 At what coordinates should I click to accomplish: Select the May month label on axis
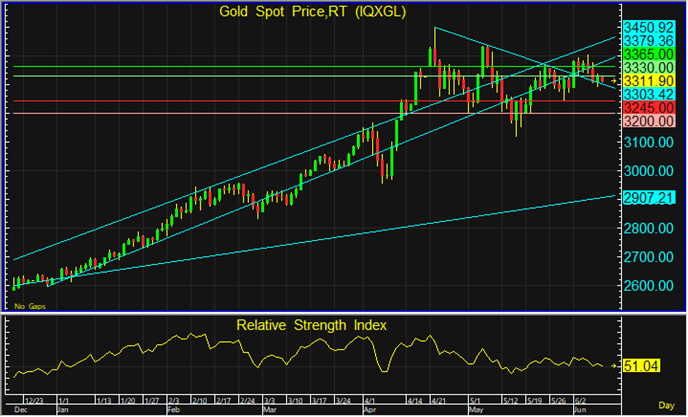474,410
